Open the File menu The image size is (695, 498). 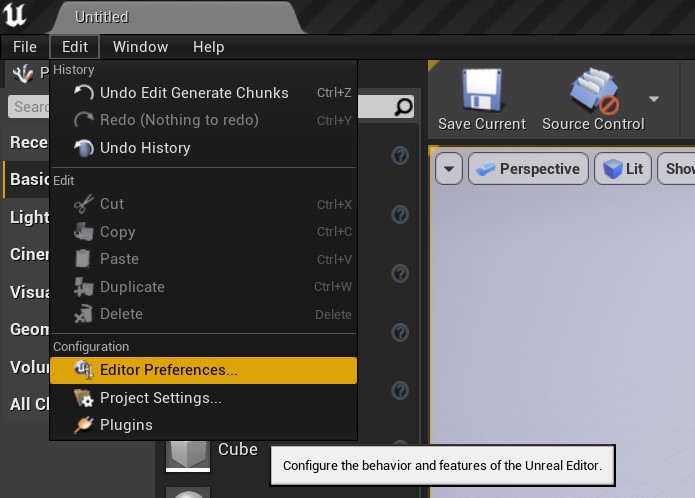pos(25,47)
